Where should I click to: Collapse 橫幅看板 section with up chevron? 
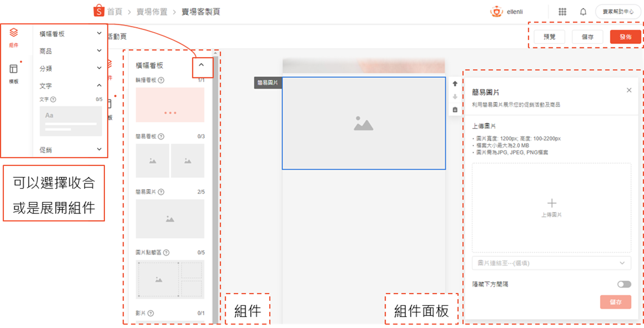pyautogui.click(x=201, y=65)
